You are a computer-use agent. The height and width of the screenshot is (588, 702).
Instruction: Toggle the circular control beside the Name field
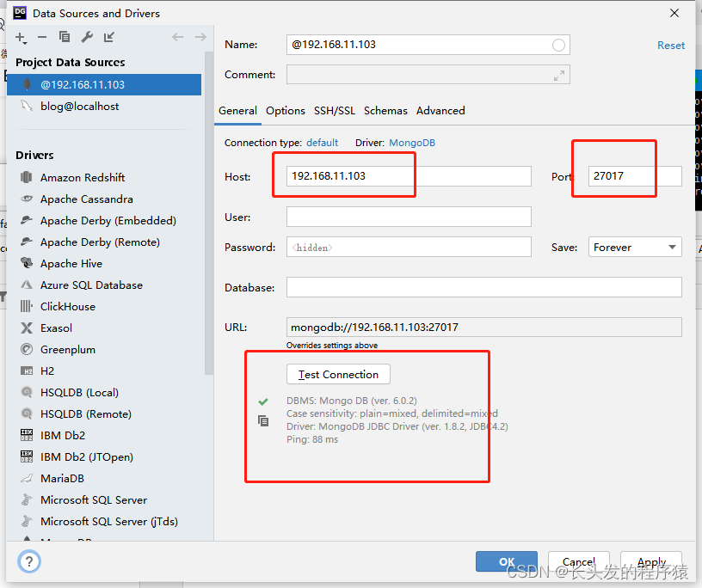558,45
